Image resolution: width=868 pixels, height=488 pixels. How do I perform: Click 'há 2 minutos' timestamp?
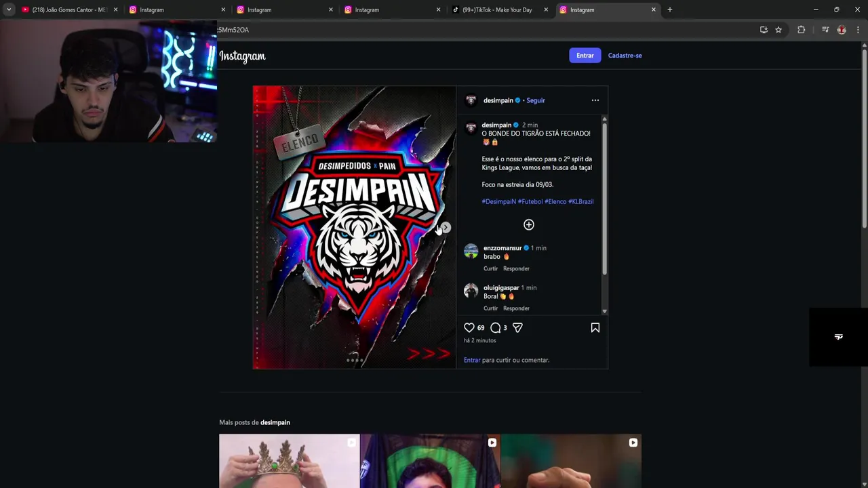pos(480,340)
